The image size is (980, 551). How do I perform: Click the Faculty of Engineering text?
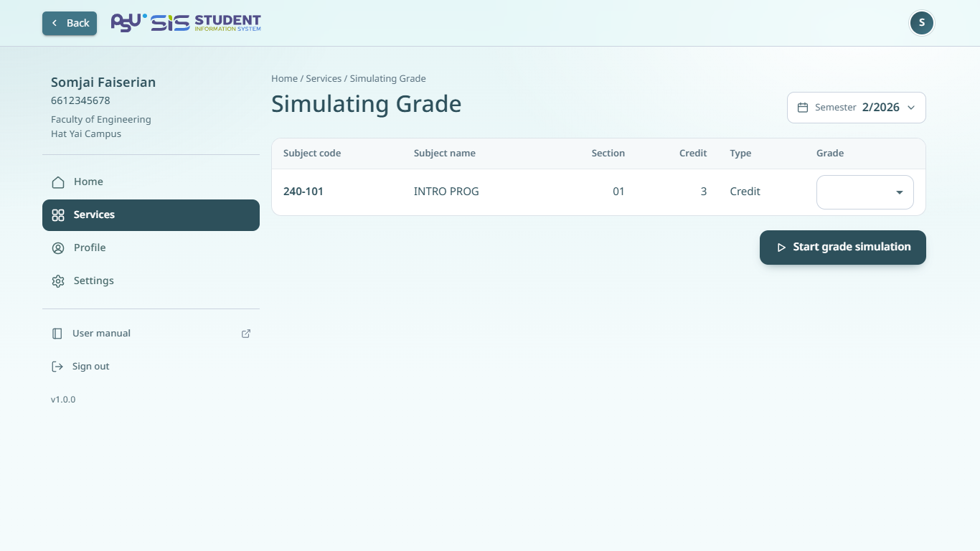coord(101,120)
